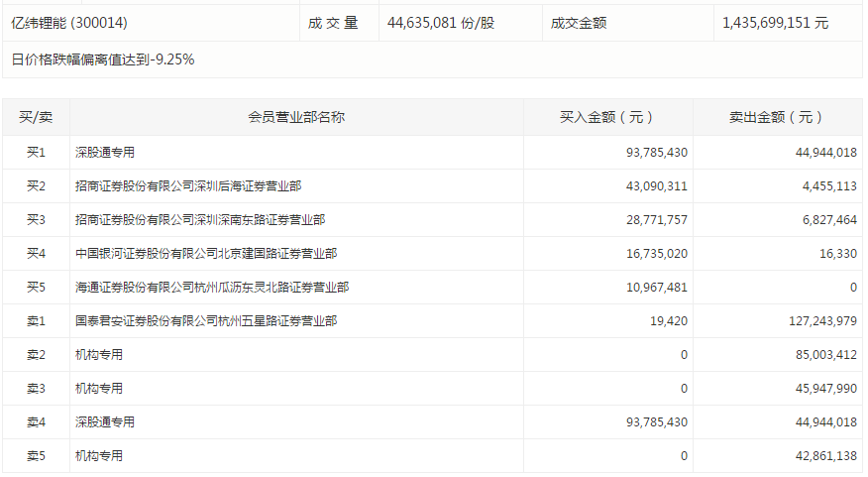This screenshot has width=868, height=477.
Task: Click 机构专用 in the 卖2 row
Action: tap(98, 355)
